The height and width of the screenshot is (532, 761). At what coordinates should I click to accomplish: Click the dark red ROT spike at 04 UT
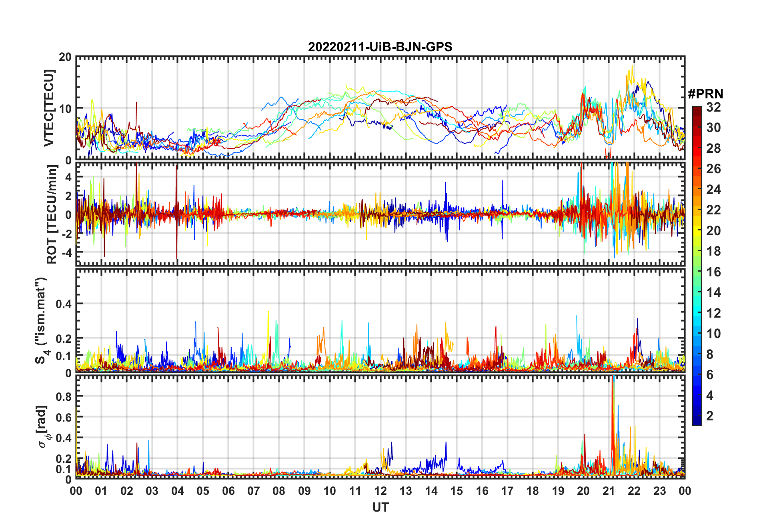(x=176, y=212)
